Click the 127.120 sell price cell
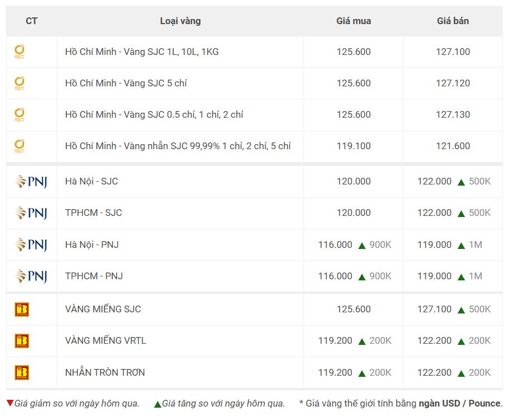Screen dimensions: 510x420 click(x=453, y=83)
